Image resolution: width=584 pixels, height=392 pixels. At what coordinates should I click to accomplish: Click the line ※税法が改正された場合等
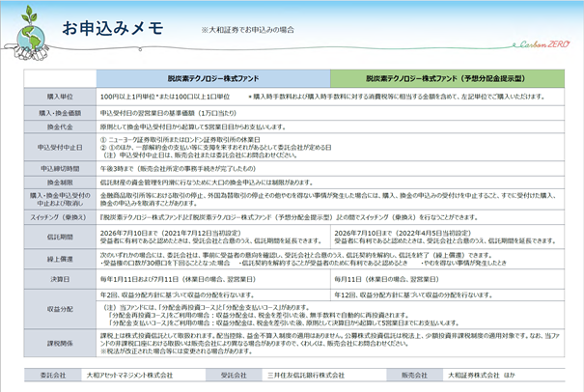pos(177,351)
